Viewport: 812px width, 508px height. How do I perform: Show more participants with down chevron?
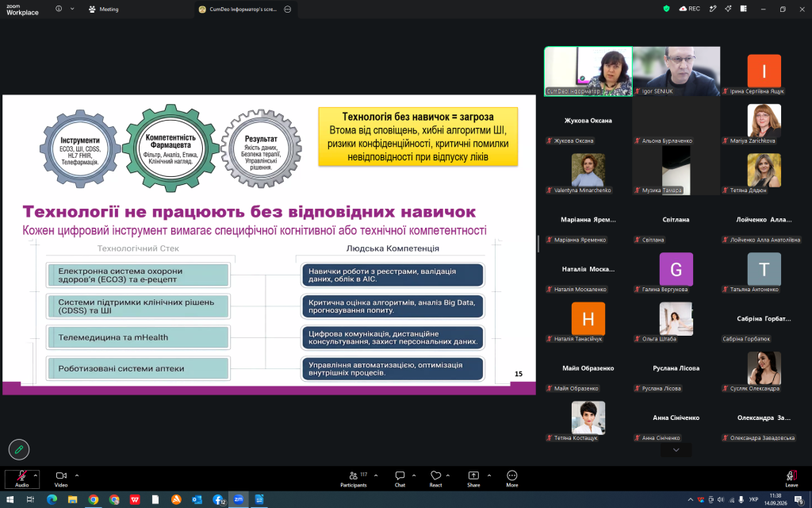(x=676, y=450)
